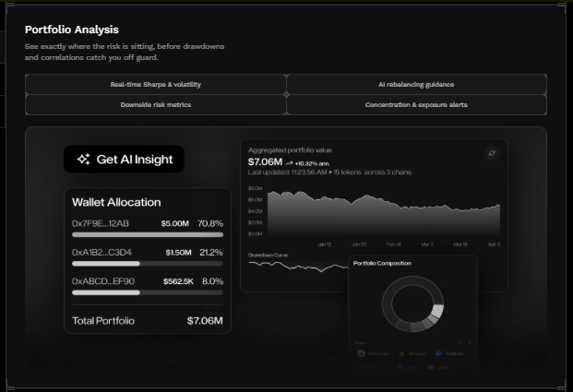
Task: Select Concentration & exposure alerts feature cell
Action: click(x=416, y=105)
